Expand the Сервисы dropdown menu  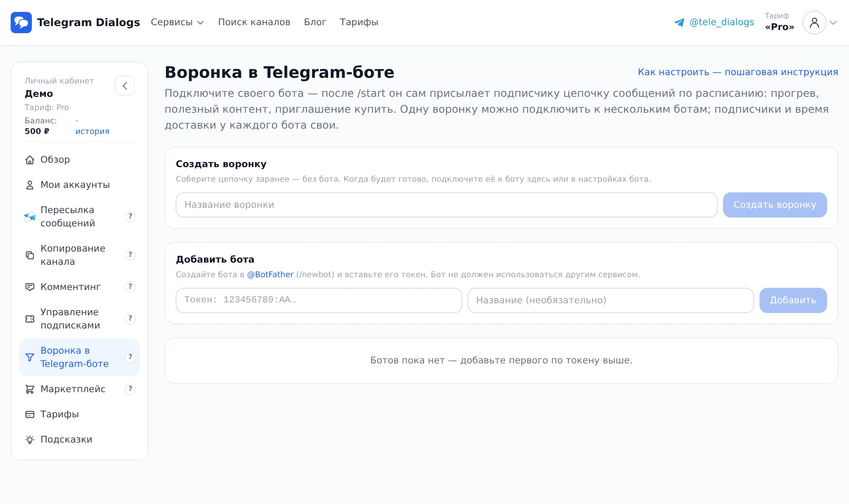(177, 22)
